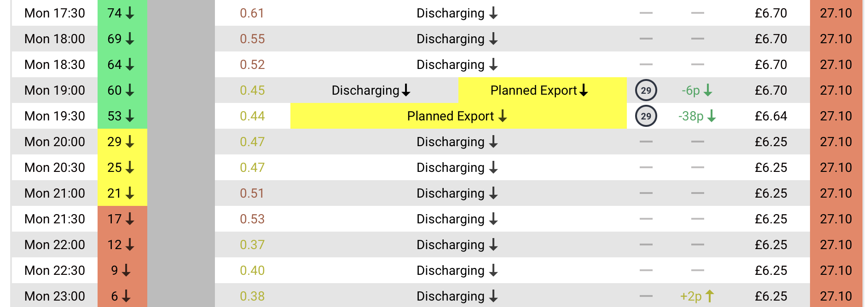The height and width of the screenshot is (307, 868).
Task: Click the 0.37 load value at Mon 22:00
Action: 252,244
